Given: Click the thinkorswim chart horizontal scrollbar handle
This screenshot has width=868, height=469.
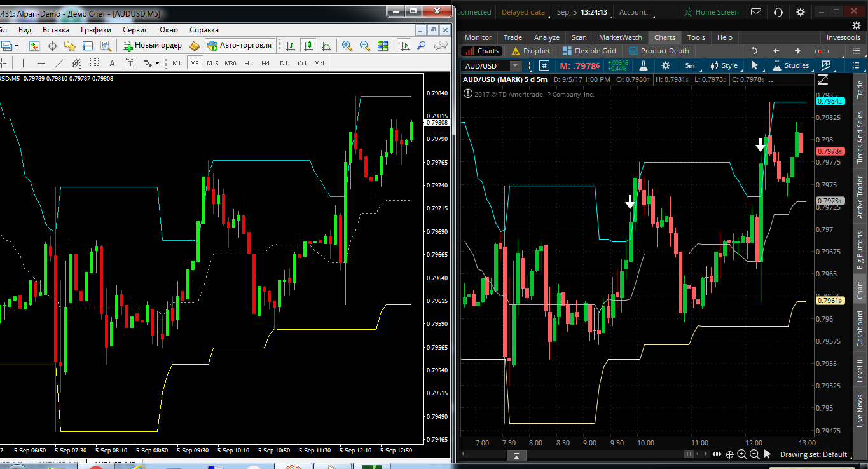Looking at the screenshot, I should [689, 454].
